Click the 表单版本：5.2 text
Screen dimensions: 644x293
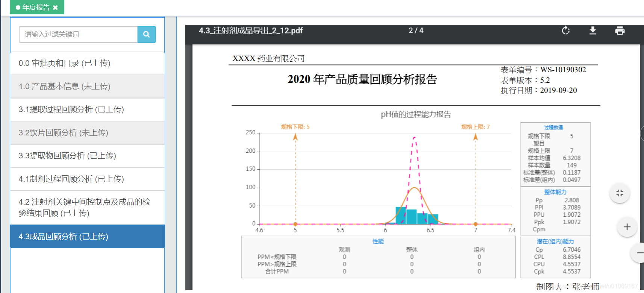525,80
